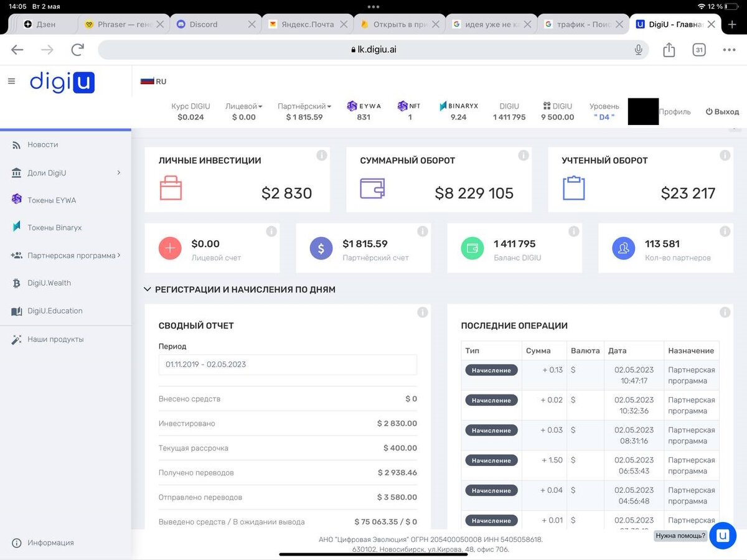Open info icon on Кол-во партнеров card
Screen dimensions: 747x560
[725, 231]
